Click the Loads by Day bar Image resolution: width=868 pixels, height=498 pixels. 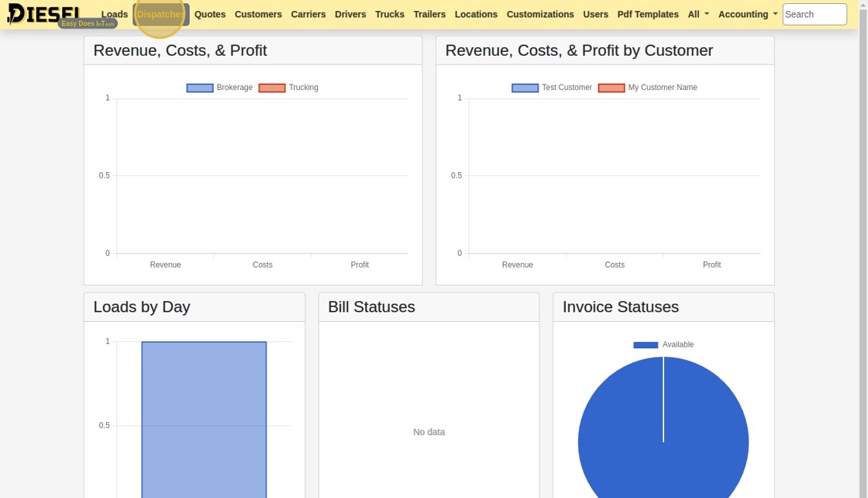click(204, 420)
